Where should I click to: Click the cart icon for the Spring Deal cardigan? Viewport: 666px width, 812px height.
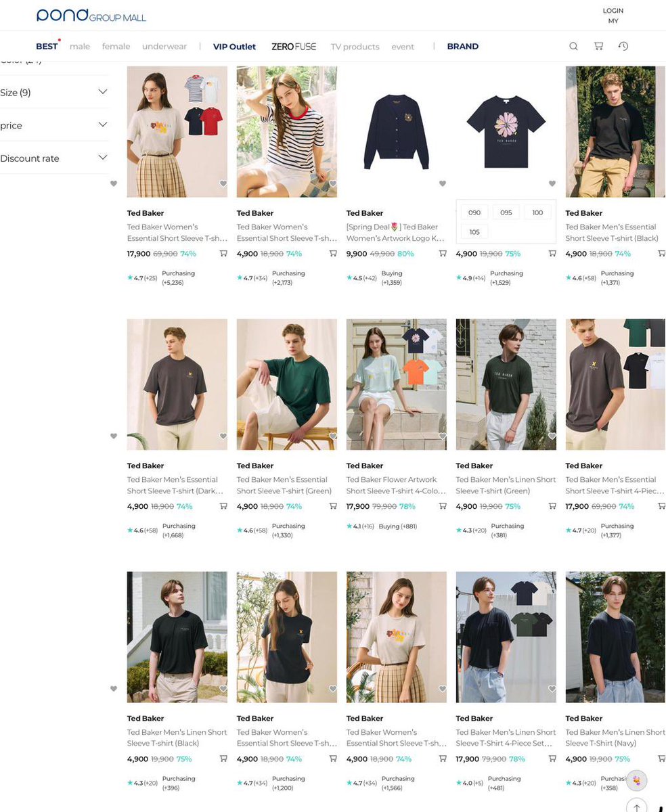pyautogui.click(x=443, y=254)
